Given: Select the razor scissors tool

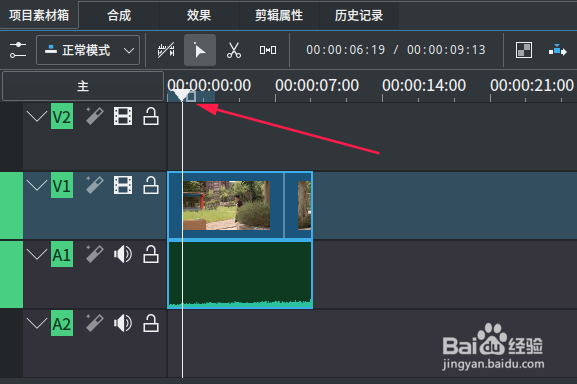Looking at the screenshot, I should tap(234, 50).
